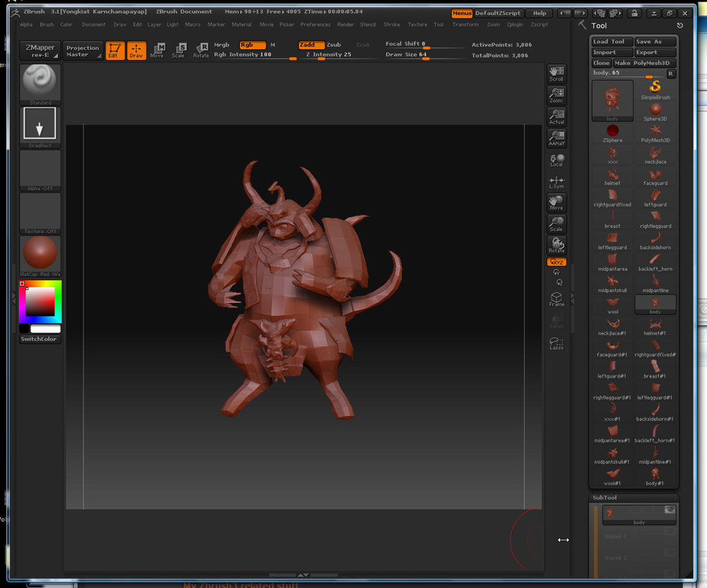Toggle body subtool eye visibility

(669, 509)
